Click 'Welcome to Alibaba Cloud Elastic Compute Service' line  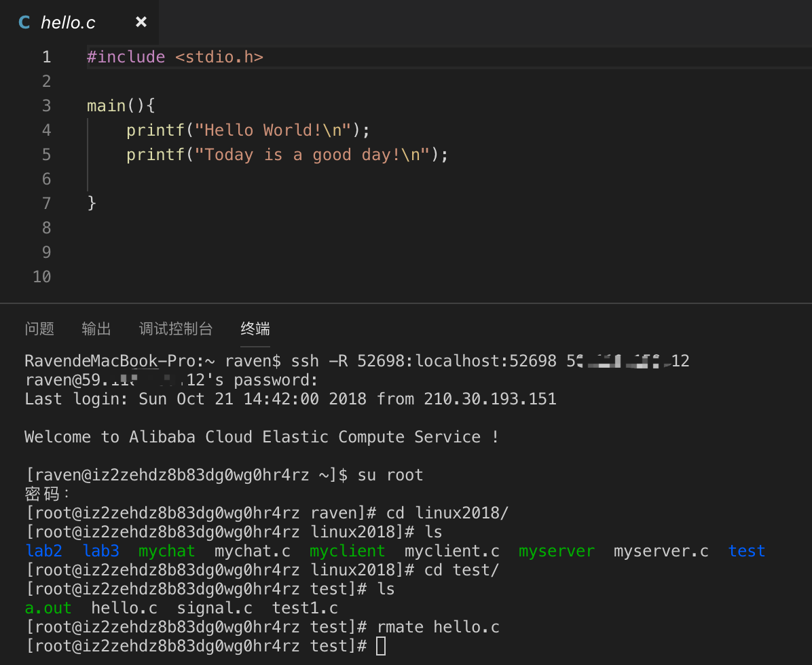262,437
